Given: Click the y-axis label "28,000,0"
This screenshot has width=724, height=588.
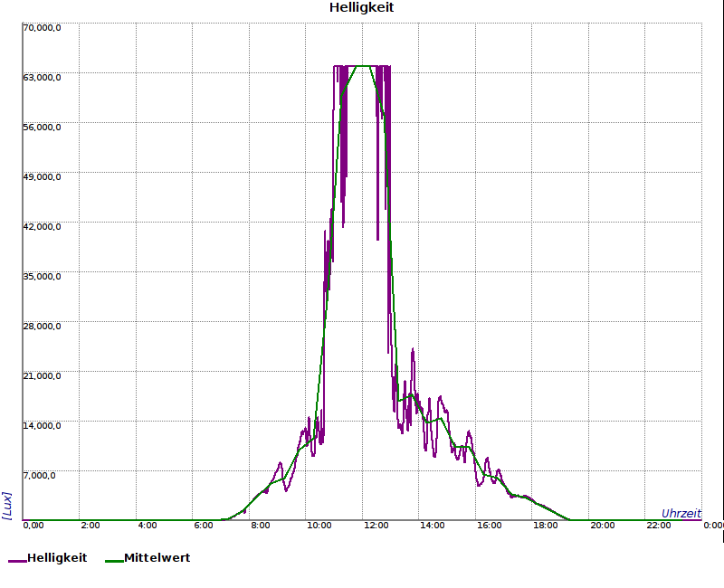Looking at the screenshot, I should click(42, 327).
